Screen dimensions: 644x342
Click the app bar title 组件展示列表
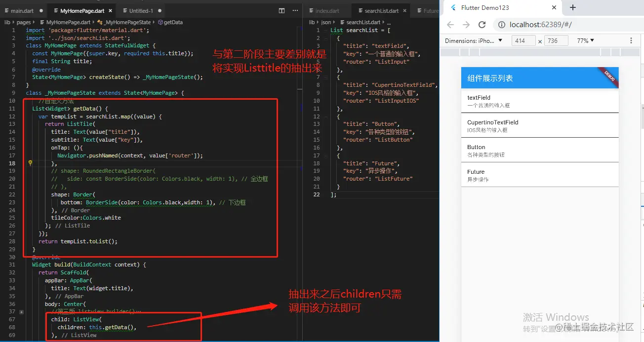point(490,78)
